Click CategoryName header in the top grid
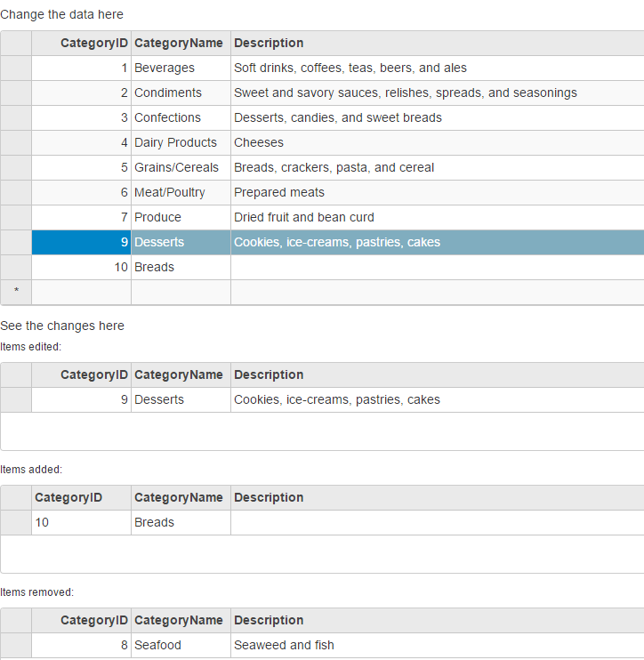The width and height of the screenshot is (644, 660). [x=181, y=43]
